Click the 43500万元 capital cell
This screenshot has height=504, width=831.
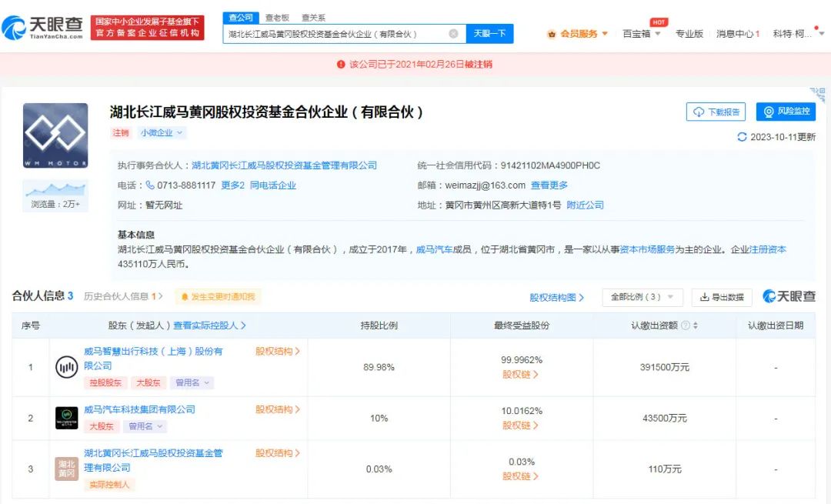(665, 418)
